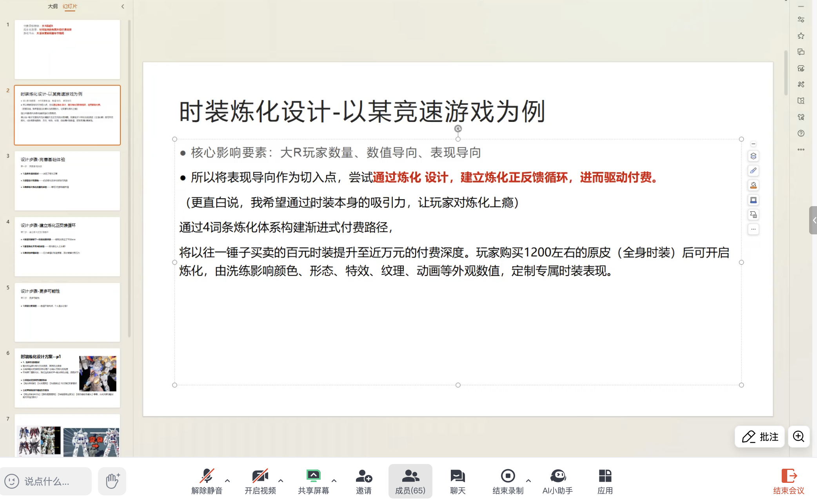Open the AI assistant
Image resolution: width=817 pixels, height=504 pixels.
point(557,480)
